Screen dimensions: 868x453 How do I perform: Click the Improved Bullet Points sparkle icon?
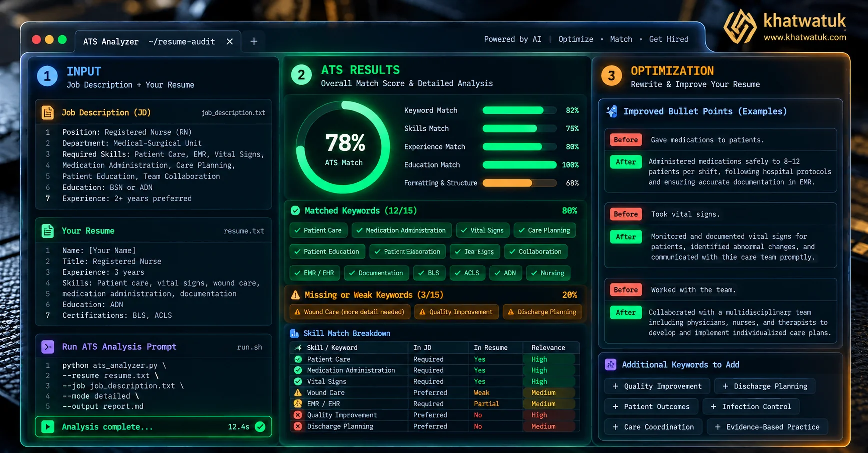click(612, 111)
